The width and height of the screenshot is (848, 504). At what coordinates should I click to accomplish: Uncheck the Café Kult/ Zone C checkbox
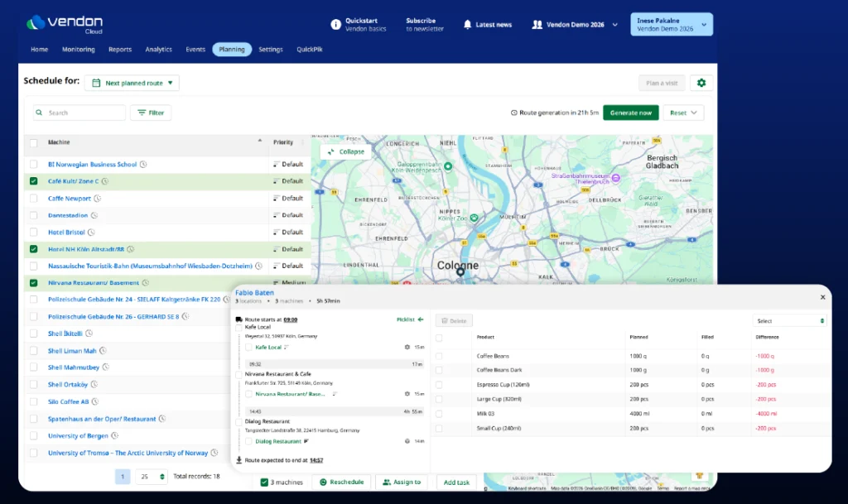33,181
